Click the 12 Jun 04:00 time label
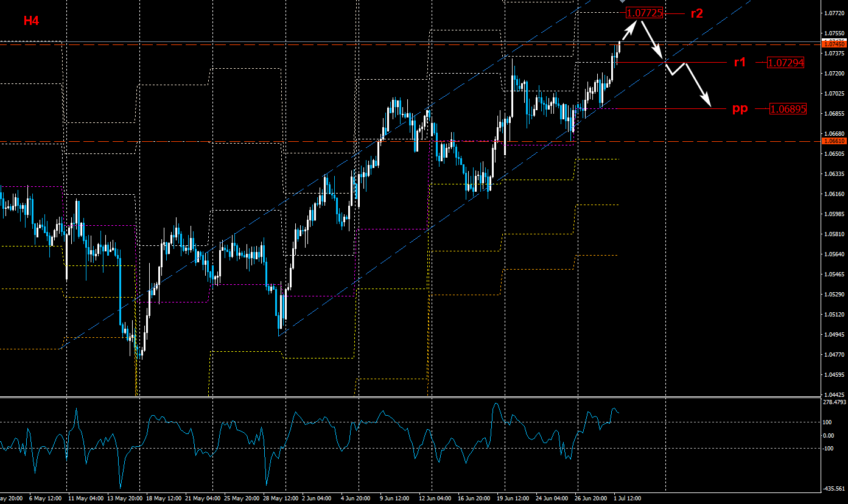Viewport: 848px width, 504px height. pyautogui.click(x=435, y=498)
